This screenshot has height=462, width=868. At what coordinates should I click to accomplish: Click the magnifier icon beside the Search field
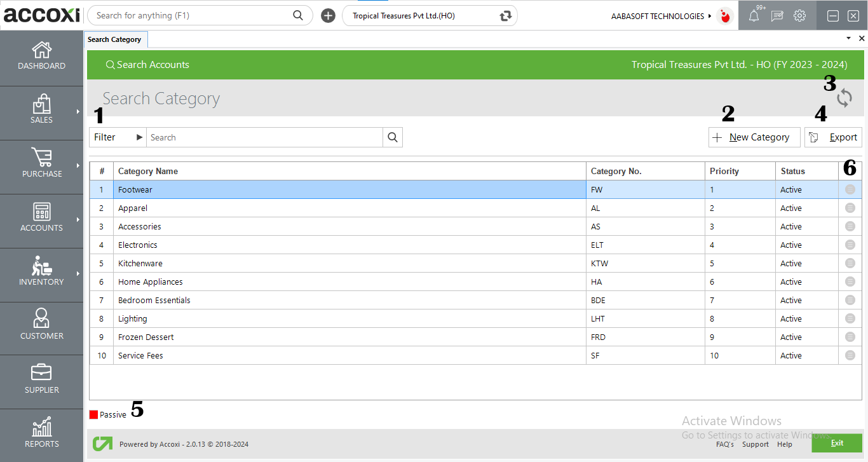[392, 137]
